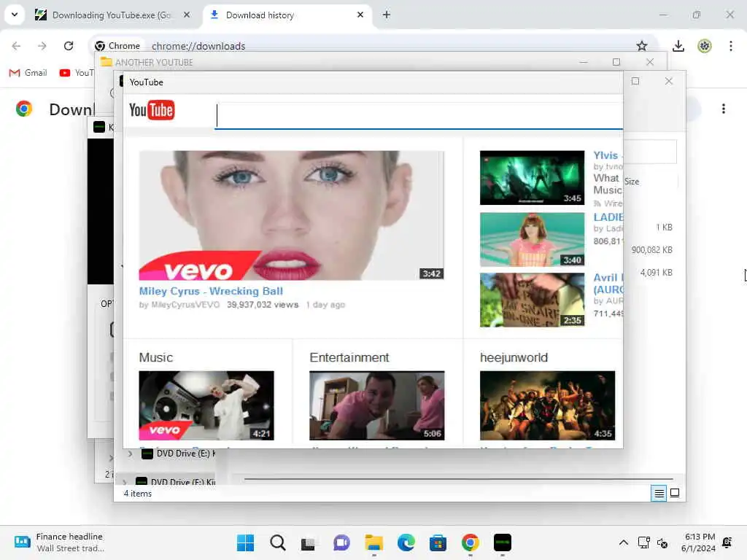Click the Avril video title link
Viewport: 747px width, 560px height.
pos(608,284)
